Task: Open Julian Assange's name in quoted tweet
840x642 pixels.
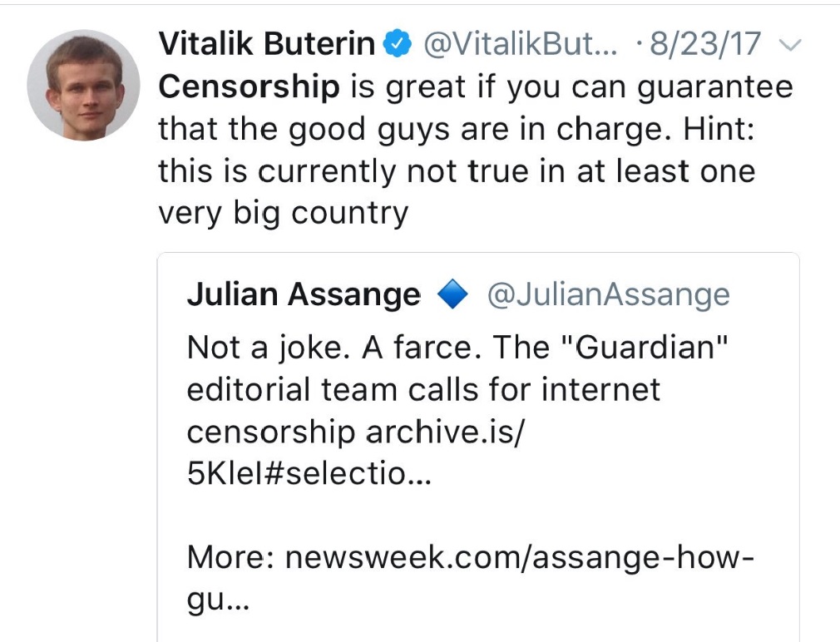Action: 304,294
